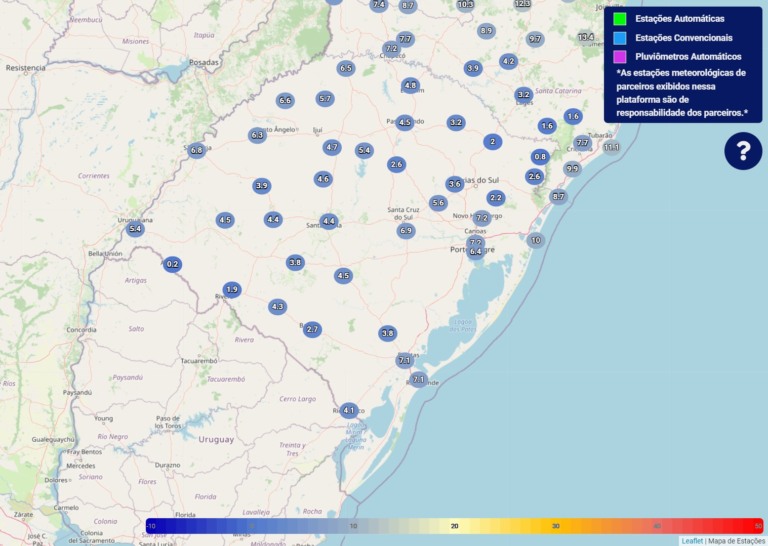Open the 5.6 station marker
This screenshot has width=768, height=546.
tap(438, 203)
